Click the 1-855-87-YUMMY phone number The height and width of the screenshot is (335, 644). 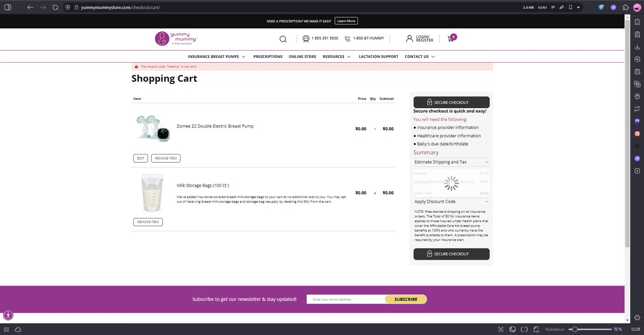368,38
